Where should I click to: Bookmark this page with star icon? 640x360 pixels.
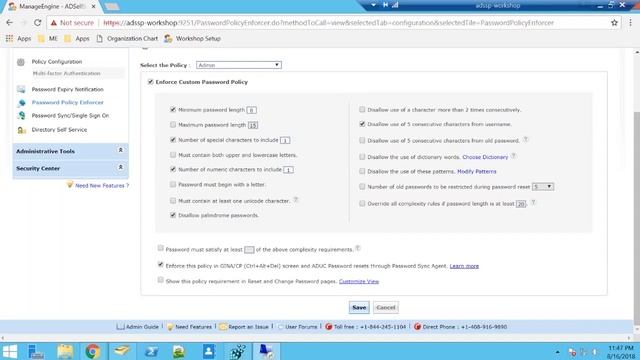point(614,23)
